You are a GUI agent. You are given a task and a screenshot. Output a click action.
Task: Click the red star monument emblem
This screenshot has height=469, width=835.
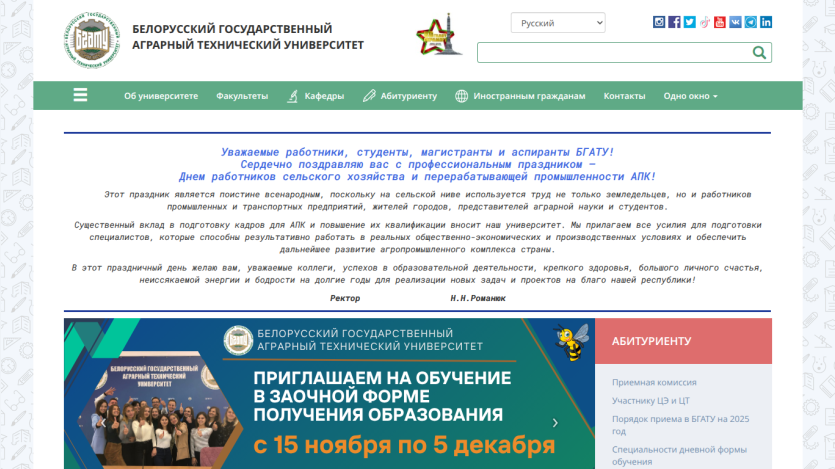click(439, 35)
